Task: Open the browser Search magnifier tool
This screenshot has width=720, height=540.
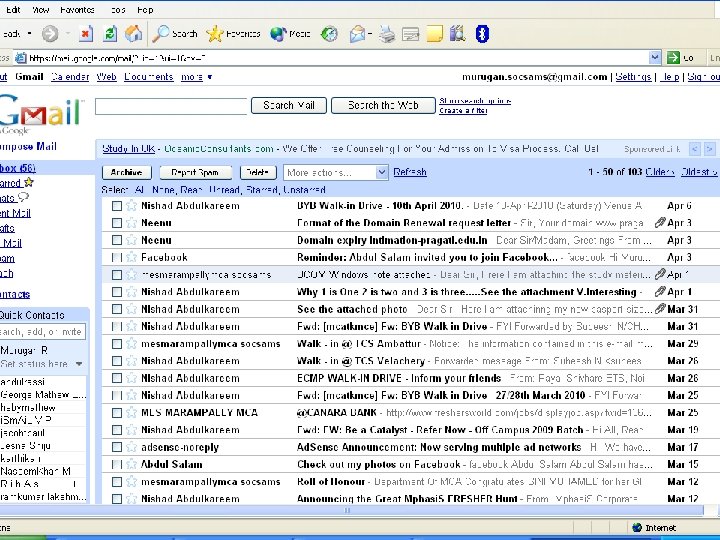Action: click(x=174, y=34)
